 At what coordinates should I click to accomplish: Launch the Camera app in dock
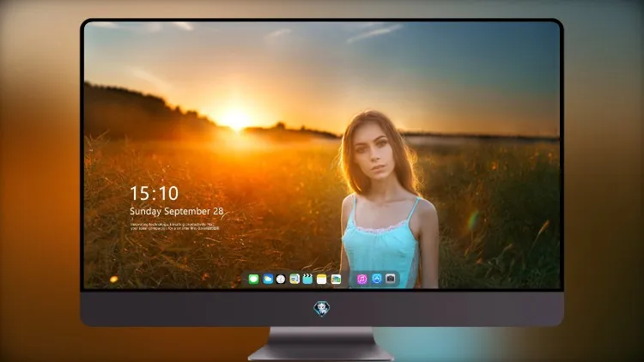click(391, 279)
